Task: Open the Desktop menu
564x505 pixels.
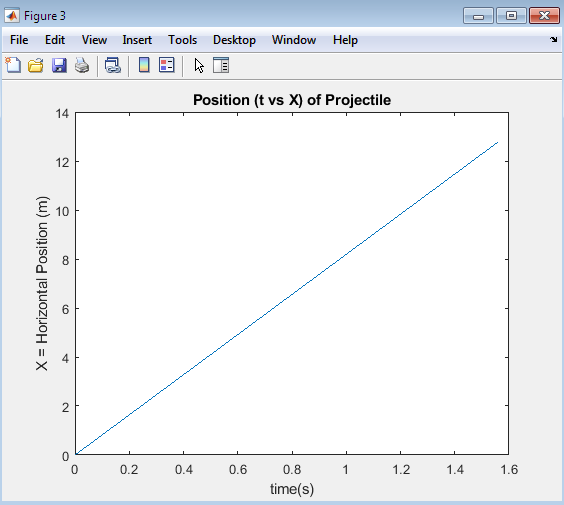Action: [x=234, y=40]
